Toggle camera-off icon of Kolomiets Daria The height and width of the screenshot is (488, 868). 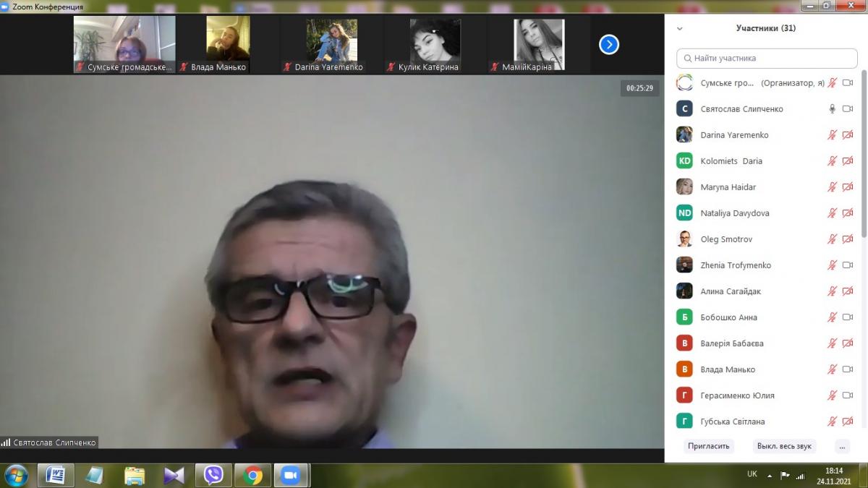coord(848,161)
